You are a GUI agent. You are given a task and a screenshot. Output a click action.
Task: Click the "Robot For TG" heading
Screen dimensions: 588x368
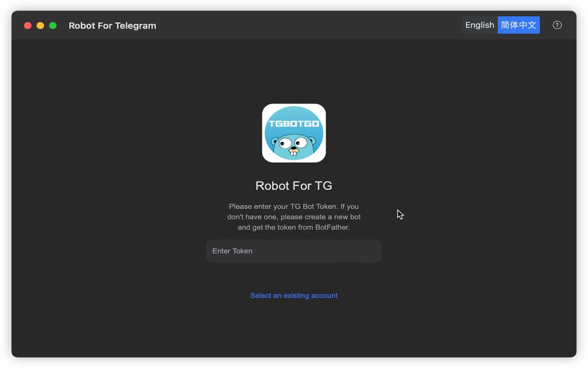[293, 185]
